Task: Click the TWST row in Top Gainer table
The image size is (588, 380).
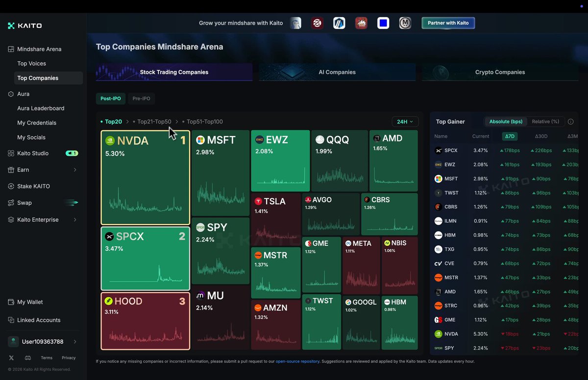Action: 504,193
